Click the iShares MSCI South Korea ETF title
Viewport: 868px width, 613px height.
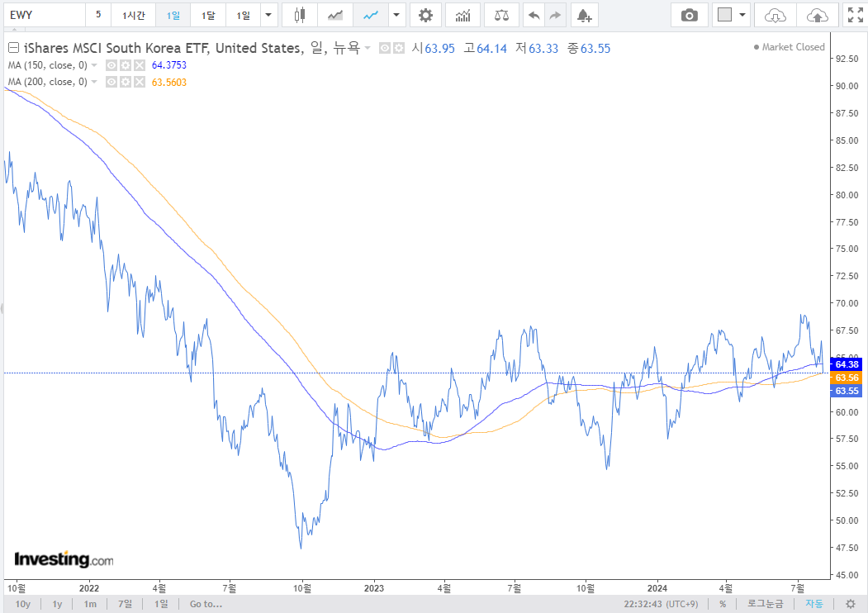pos(163,48)
